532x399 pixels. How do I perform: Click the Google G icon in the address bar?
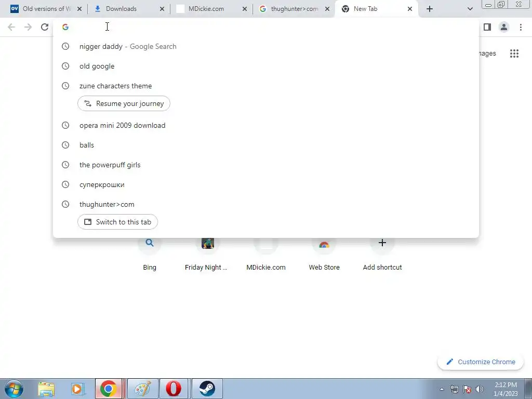[65, 27]
